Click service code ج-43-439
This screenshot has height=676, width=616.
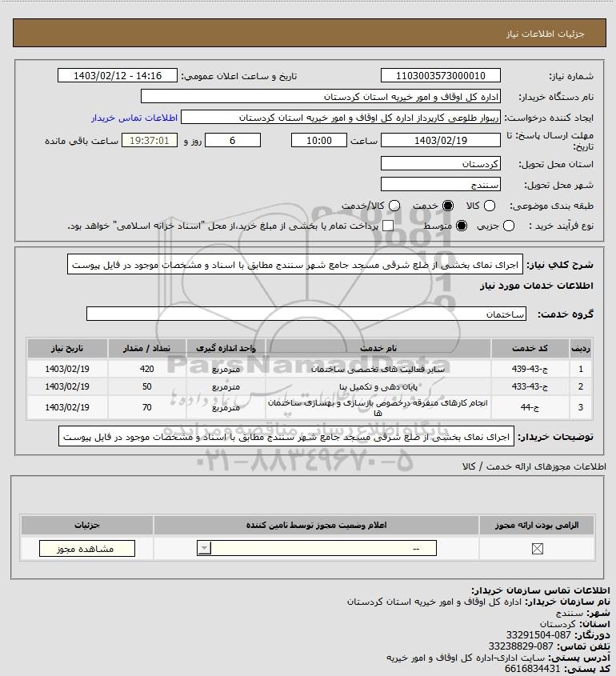pyautogui.click(x=530, y=369)
